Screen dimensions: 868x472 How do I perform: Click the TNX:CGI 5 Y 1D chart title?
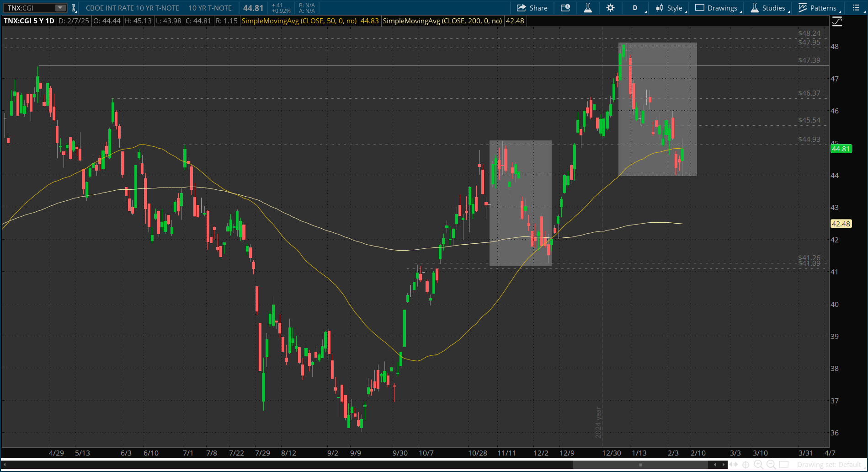click(x=29, y=21)
